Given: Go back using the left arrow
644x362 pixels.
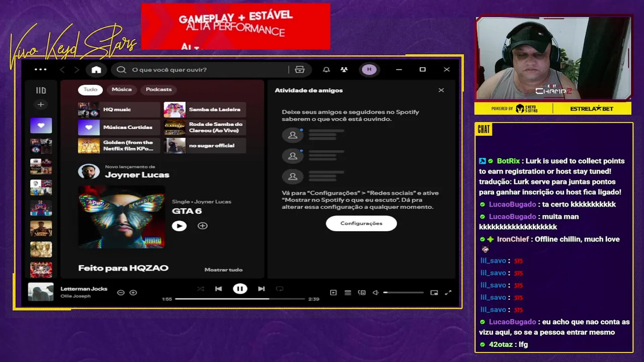Looking at the screenshot, I should pos(62,70).
